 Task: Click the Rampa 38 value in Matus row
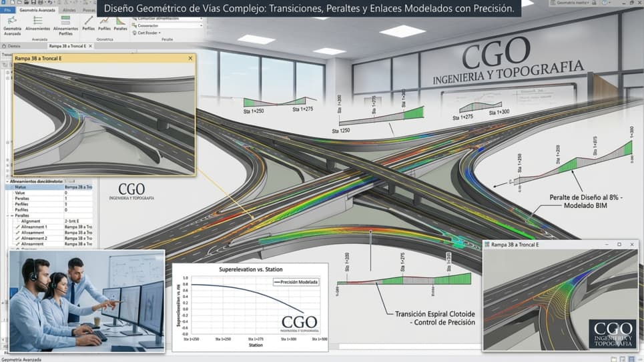point(78,187)
